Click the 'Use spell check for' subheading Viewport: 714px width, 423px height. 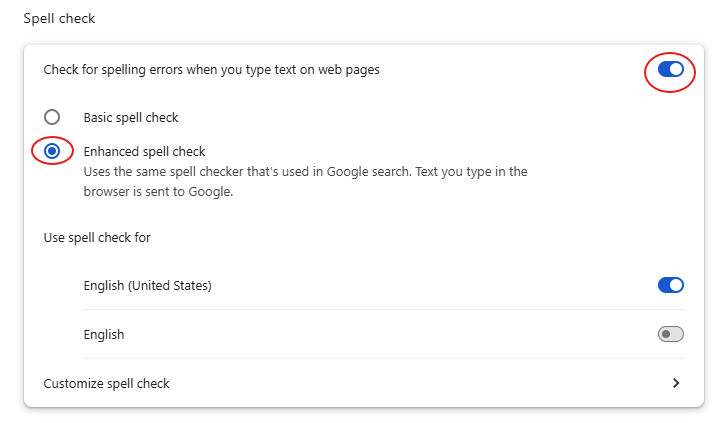click(97, 237)
